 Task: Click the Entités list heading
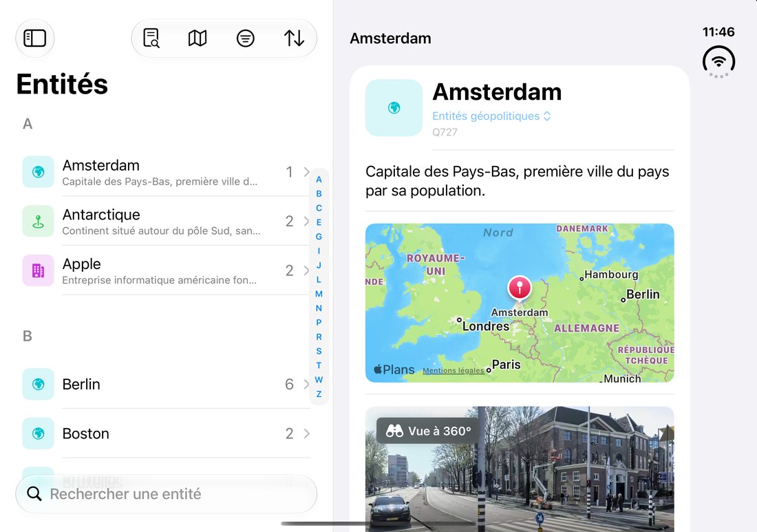pos(62,84)
